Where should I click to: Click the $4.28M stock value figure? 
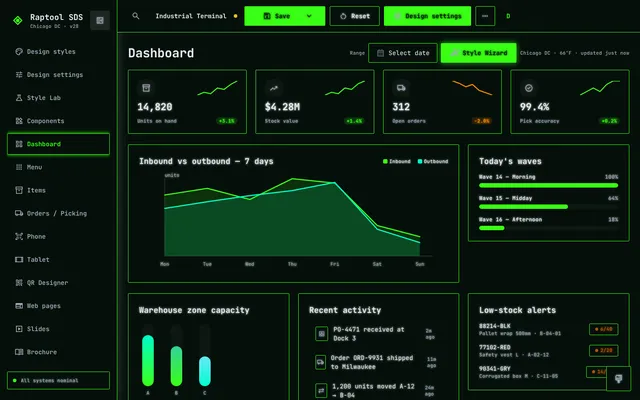pos(282,107)
